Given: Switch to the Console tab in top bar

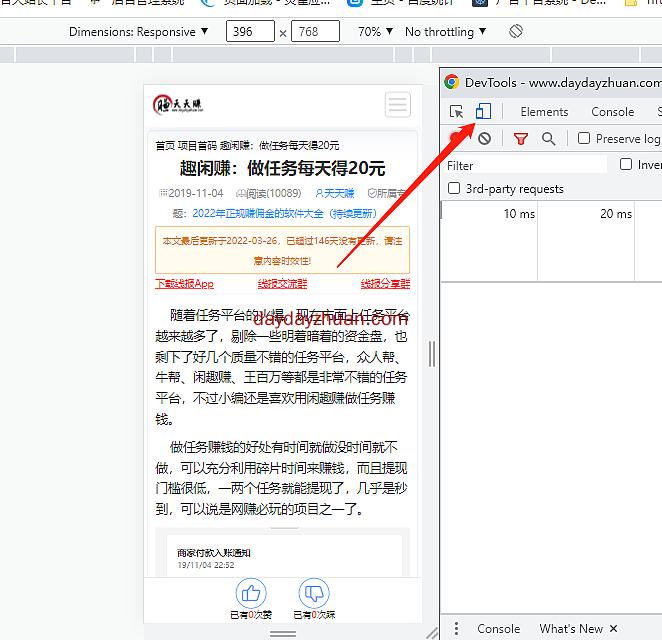Looking at the screenshot, I should tap(613, 112).
